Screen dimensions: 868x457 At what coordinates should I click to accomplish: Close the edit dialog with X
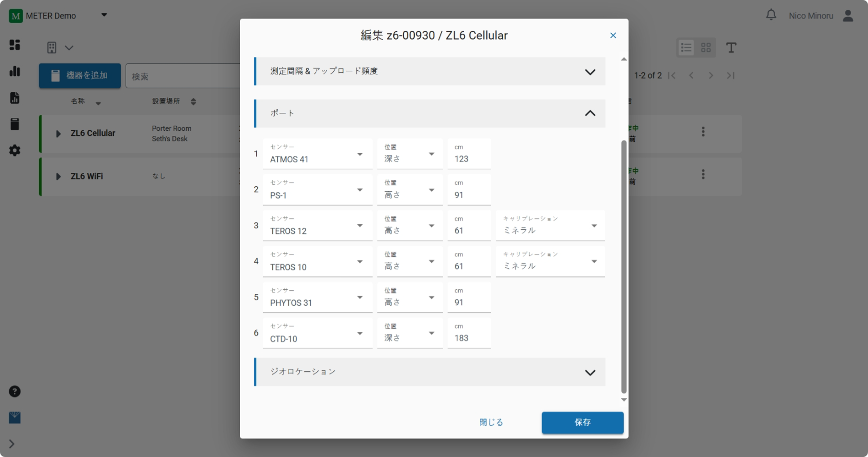click(x=613, y=35)
